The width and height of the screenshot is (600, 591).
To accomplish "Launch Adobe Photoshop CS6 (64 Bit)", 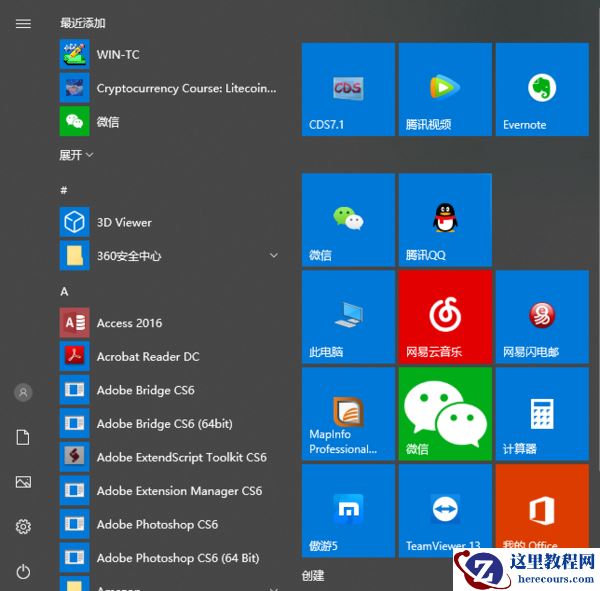I will click(x=168, y=558).
